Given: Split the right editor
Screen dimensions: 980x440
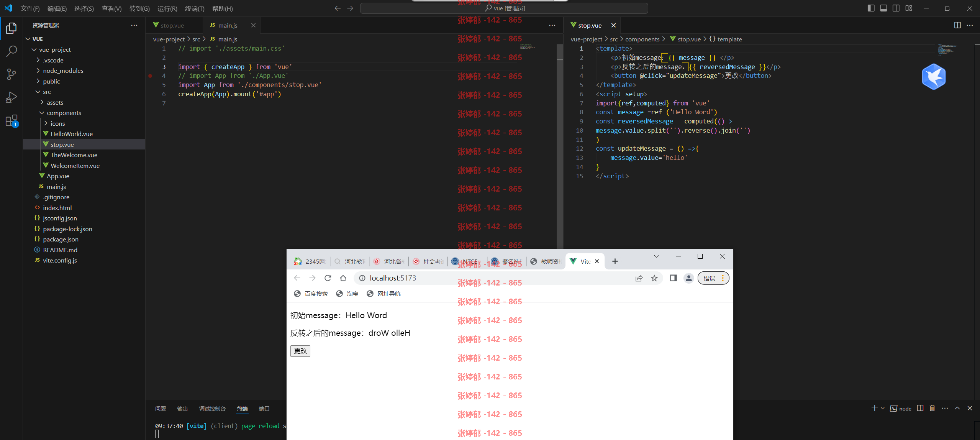Looking at the screenshot, I should click(x=957, y=25).
